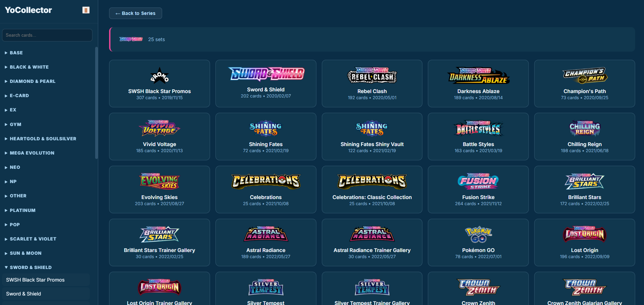Open the Brilliant Stars set logo
The height and width of the screenshot is (305, 644).
pyautogui.click(x=585, y=182)
